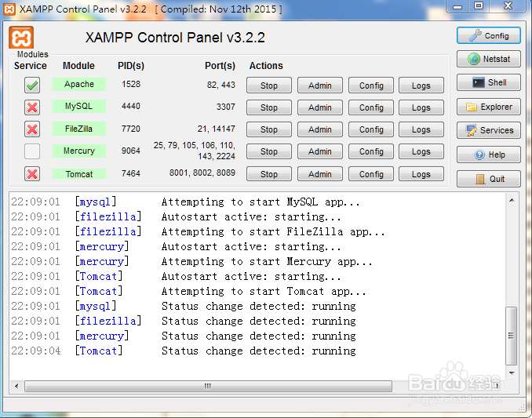Quit XAMPP using the Quit button
The height and width of the screenshot is (418, 532).
click(x=489, y=179)
